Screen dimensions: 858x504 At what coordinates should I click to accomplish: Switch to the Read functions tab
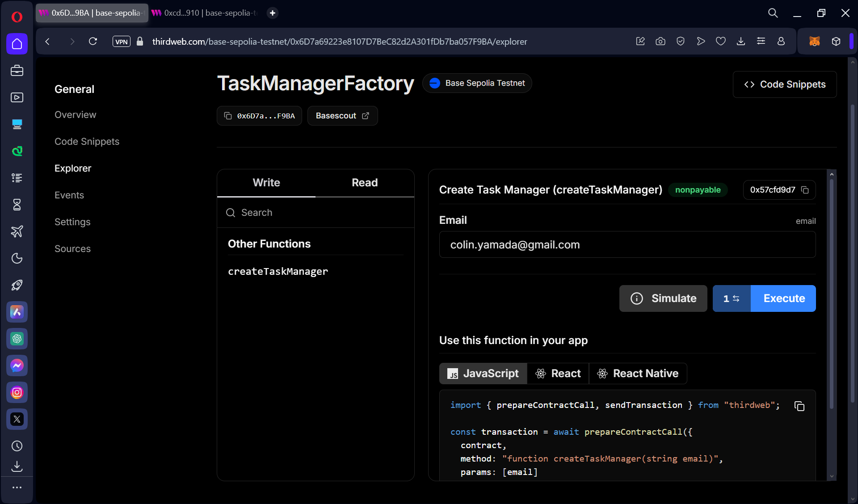point(364,183)
